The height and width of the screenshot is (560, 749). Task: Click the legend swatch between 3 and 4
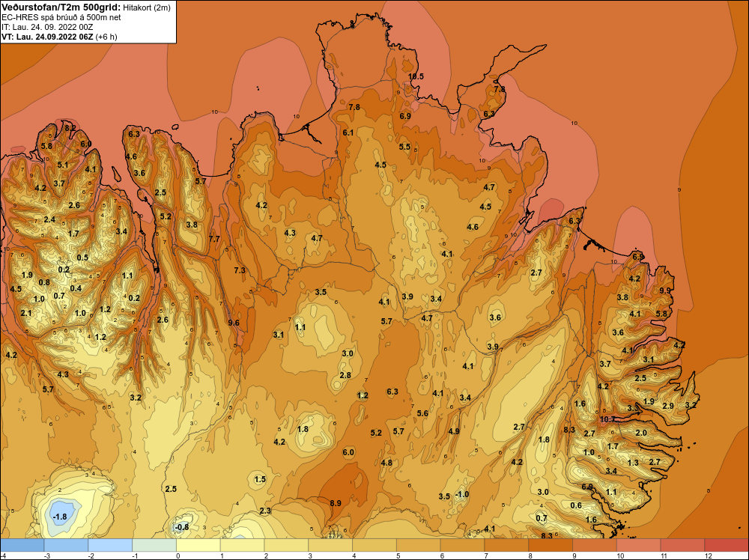[330, 545]
